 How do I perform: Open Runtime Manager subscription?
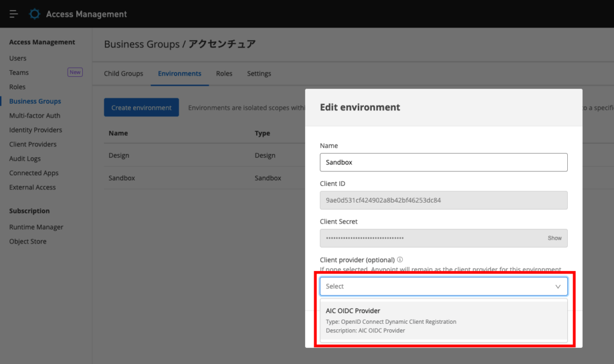point(36,227)
